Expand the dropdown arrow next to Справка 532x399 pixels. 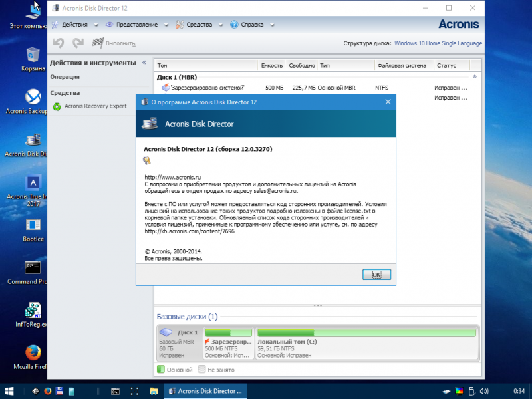[272, 25]
